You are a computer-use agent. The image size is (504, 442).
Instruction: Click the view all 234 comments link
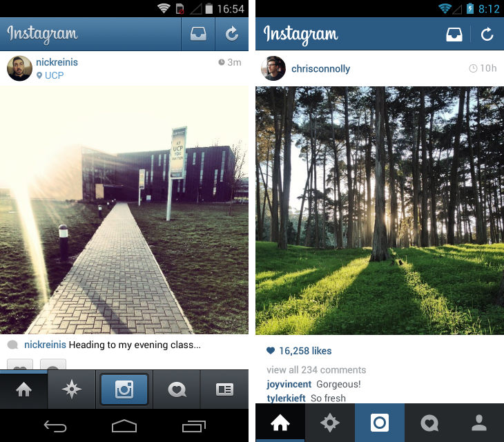[316, 369]
